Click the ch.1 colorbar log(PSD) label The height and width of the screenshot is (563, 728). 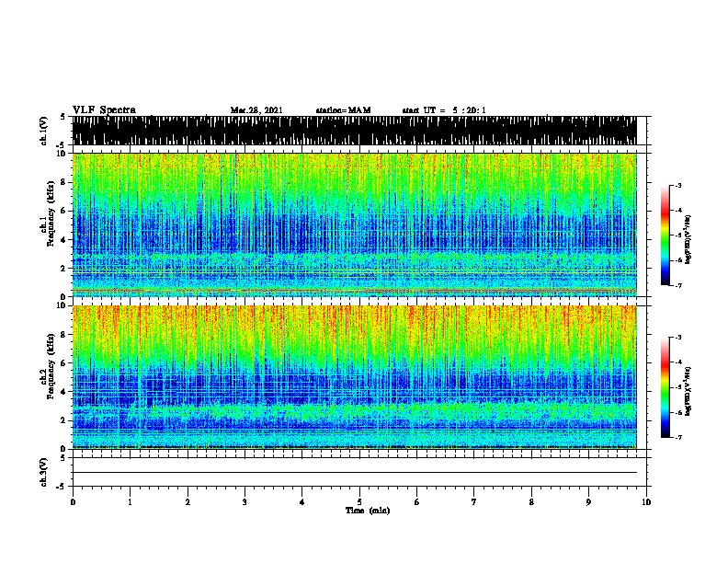[x=688, y=240]
